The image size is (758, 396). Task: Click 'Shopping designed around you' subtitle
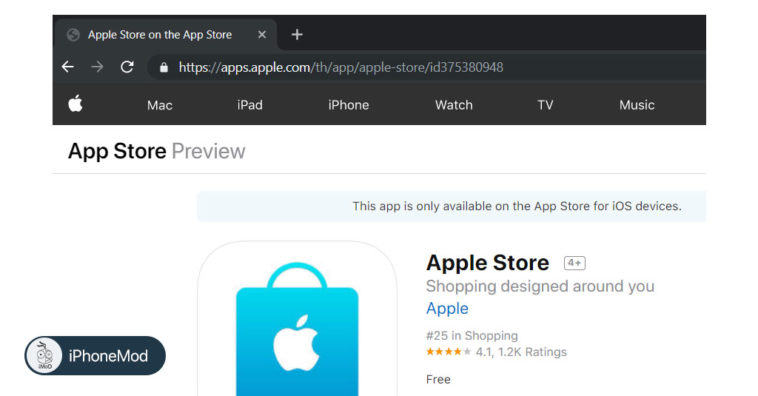[540, 286]
